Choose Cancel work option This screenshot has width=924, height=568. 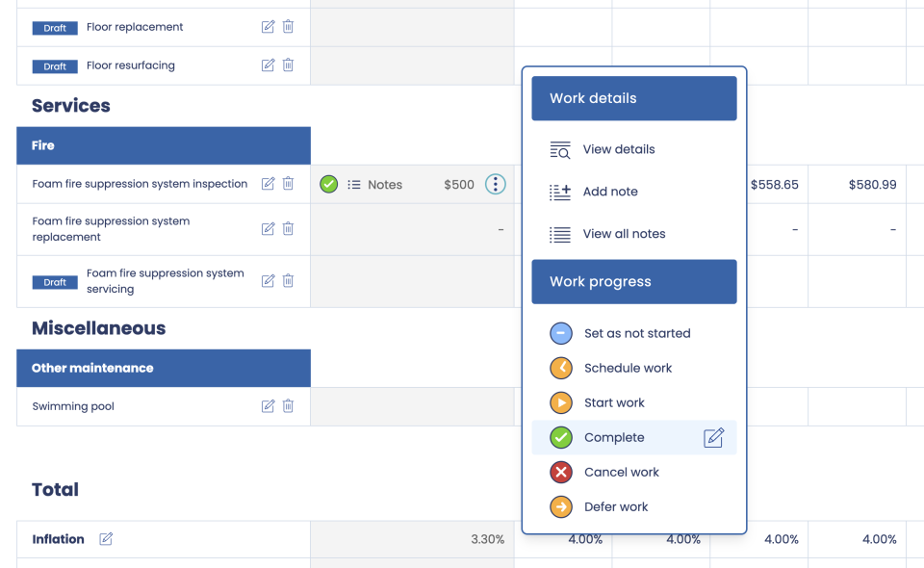621,472
